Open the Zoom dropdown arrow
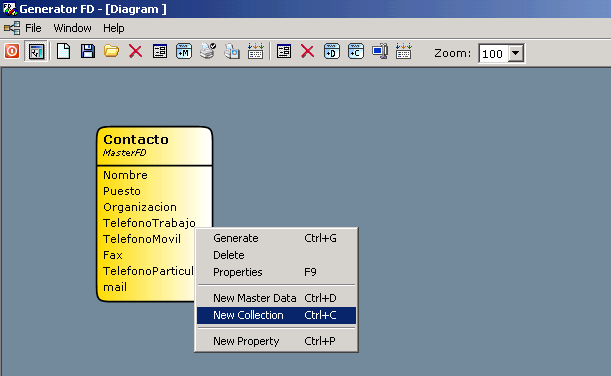This screenshot has width=611, height=376. pos(516,53)
